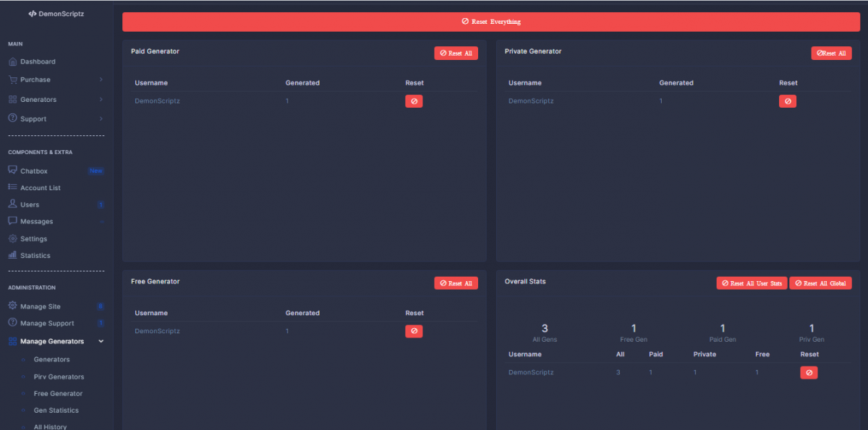Reset DemonScriptz row in Overall Stats
This screenshot has width=868, height=430.
tap(809, 373)
